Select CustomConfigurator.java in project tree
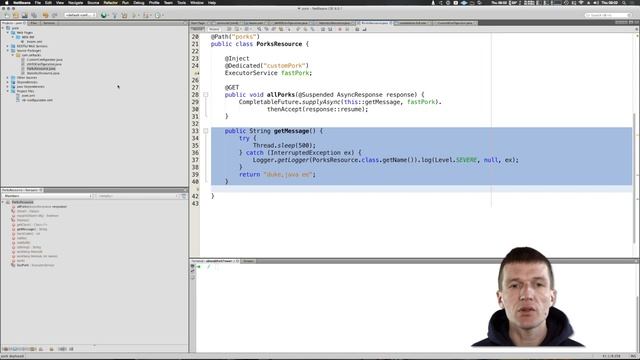 pos(44,60)
